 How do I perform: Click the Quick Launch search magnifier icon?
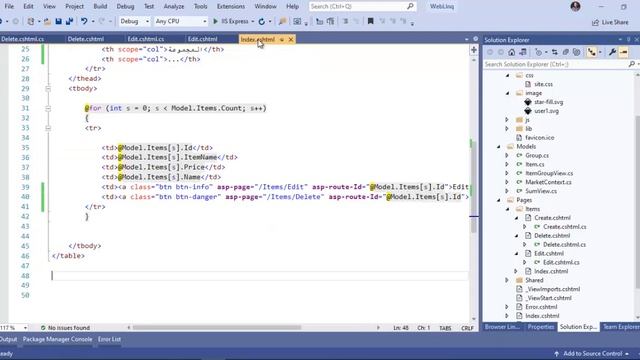[x=410, y=6]
